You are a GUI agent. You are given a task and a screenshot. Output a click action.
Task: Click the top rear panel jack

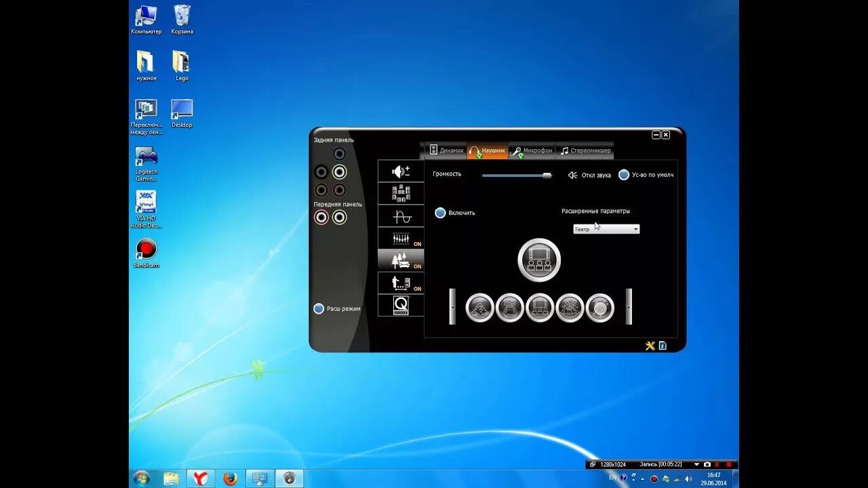pyautogui.click(x=339, y=154)
